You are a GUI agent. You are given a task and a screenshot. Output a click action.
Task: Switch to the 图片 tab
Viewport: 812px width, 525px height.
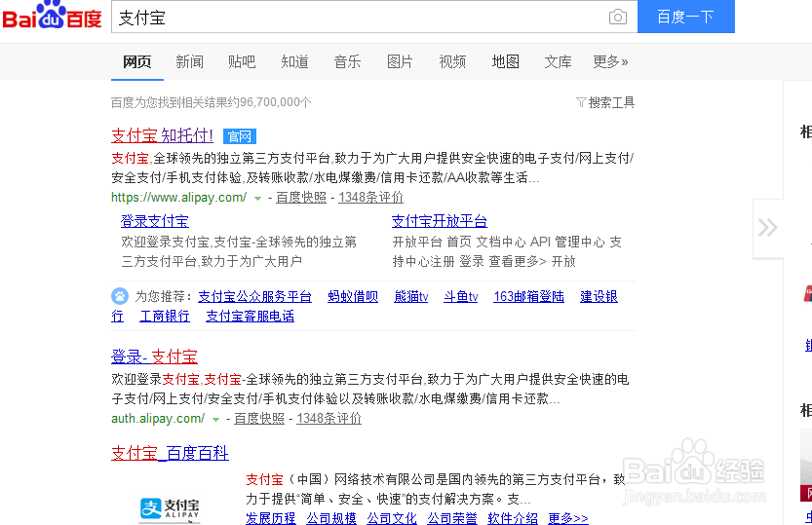point(400,62)
